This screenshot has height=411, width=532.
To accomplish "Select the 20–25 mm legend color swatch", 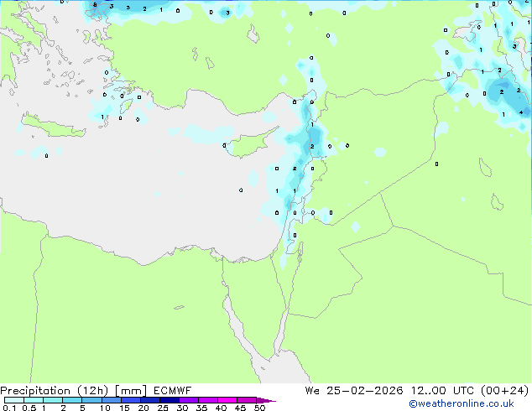I will point(149,400).
